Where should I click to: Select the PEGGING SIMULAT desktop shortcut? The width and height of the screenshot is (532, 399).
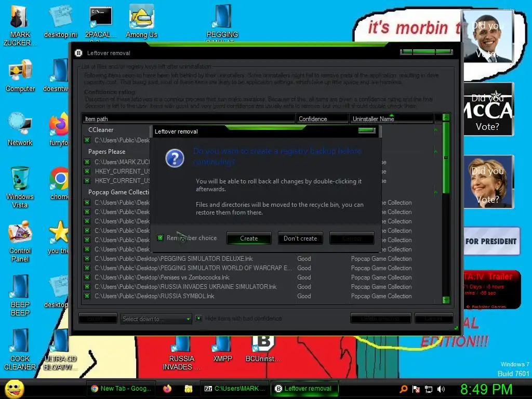click(222, 23)
